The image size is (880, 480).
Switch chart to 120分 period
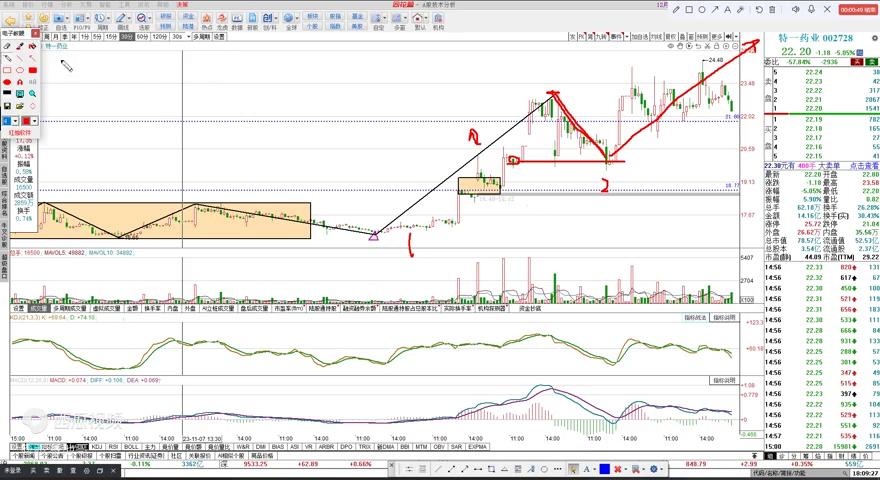pos(160,36)
